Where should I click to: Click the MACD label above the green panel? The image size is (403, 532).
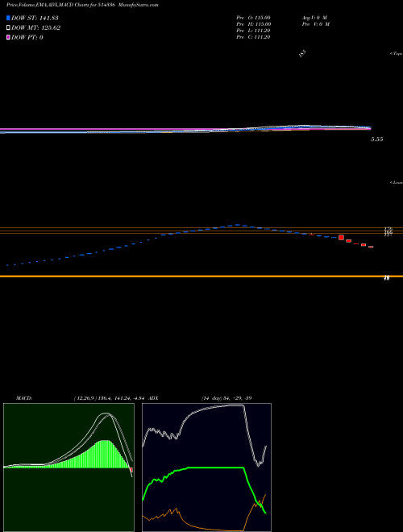click(x=24, y=397)
